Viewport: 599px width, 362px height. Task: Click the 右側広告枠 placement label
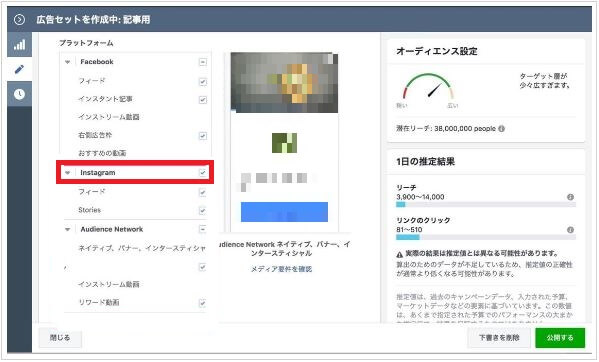tap(95, 135)
